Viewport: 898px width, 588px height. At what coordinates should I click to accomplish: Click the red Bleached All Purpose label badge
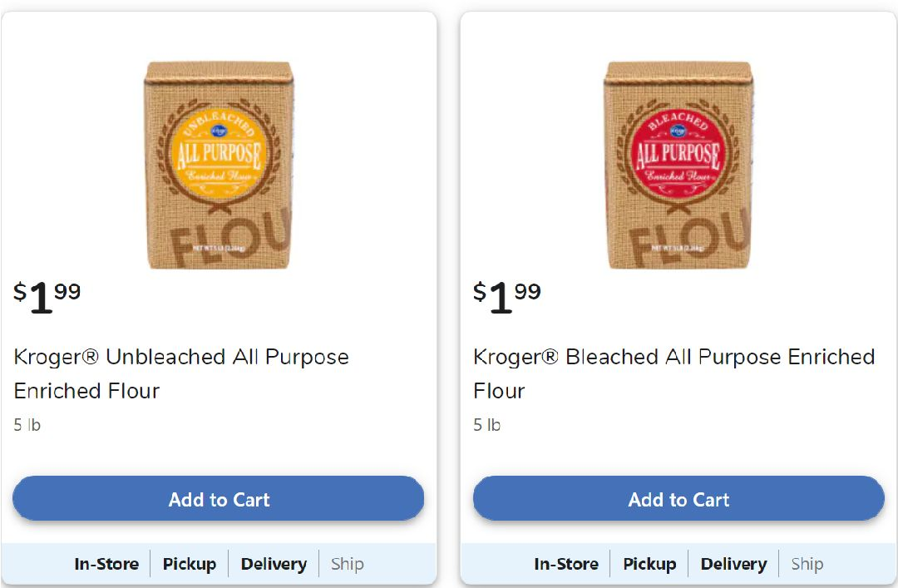pyautogui.click(x=677, y=152)
